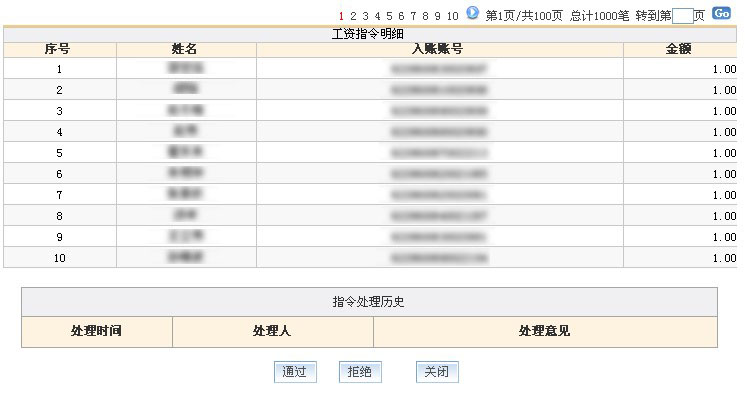Click the 总计1000笔 total count text

(600, 16)
